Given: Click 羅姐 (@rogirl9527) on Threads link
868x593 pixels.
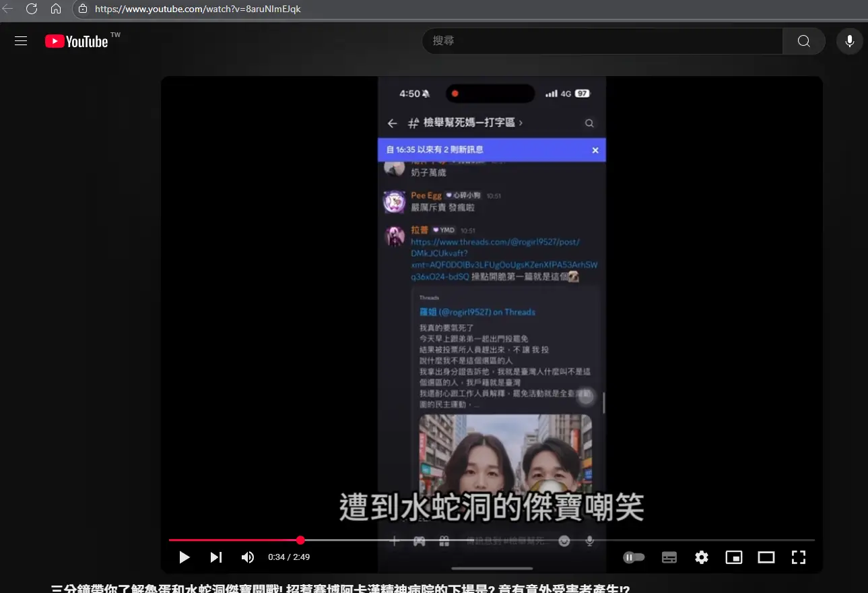Looking at the screenshot, I should pos(477,312).
